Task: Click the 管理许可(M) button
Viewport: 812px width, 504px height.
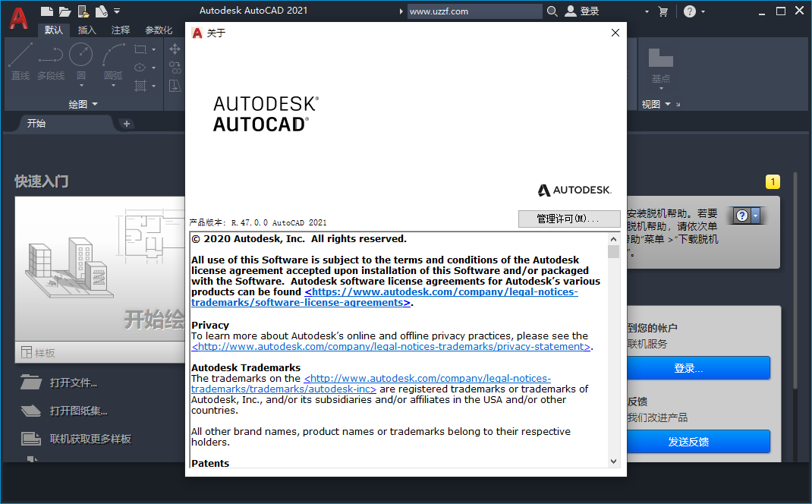Action: click(x=569, y=219)
